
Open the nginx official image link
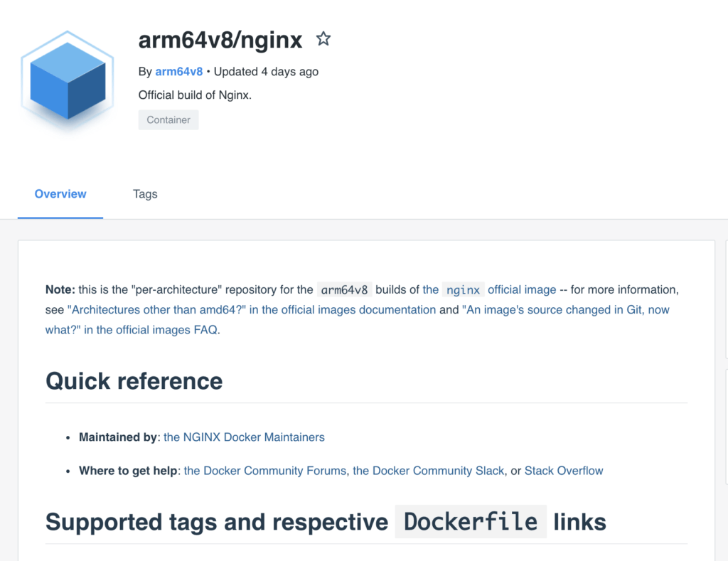tap(489, 290)
